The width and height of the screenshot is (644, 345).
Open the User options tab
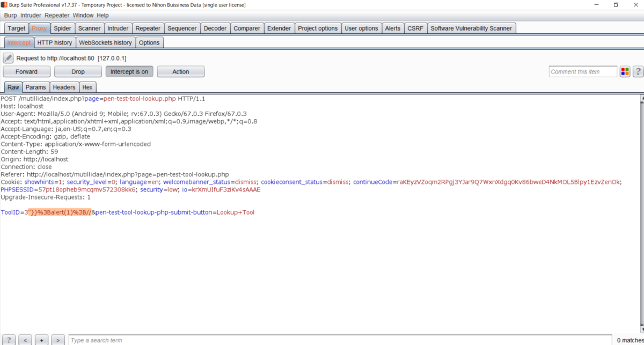tap(361, 28)
